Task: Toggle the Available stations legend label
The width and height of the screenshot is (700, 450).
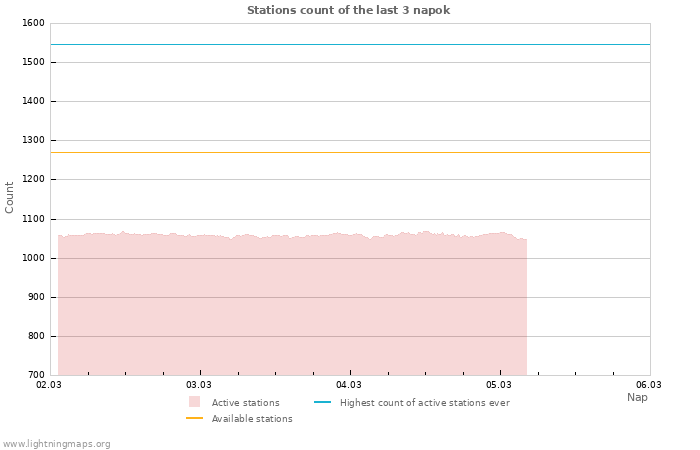Action: click(x=252, y=419)
